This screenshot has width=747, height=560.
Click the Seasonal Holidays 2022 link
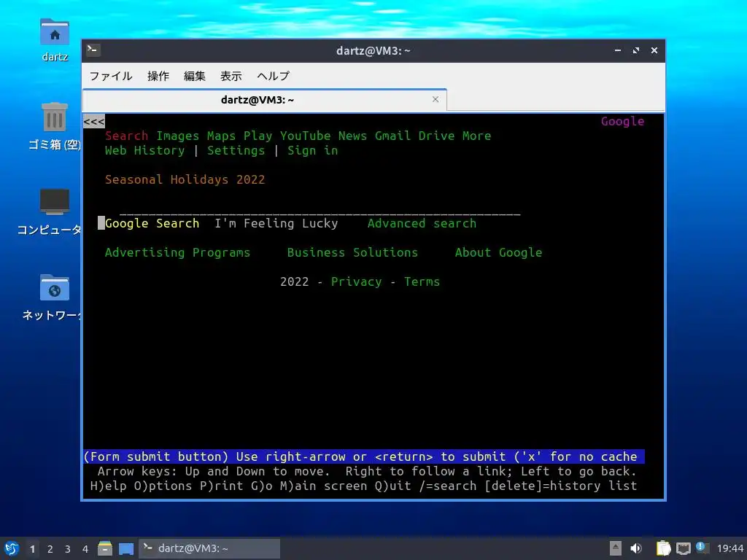(x=185, y=179)
